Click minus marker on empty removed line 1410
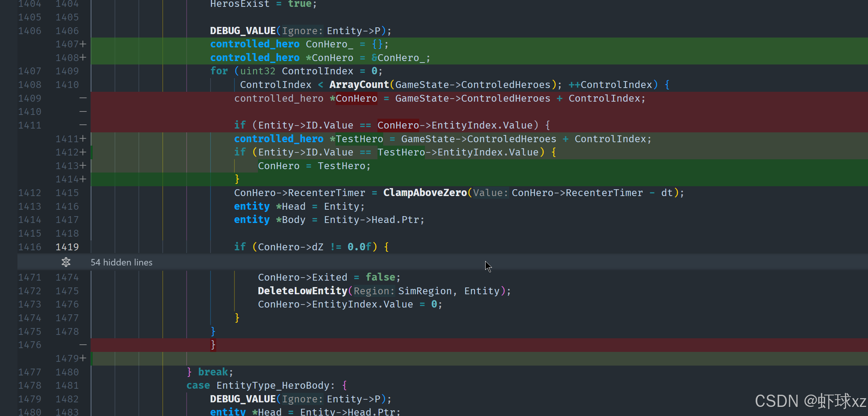 [x=83, y=112]
